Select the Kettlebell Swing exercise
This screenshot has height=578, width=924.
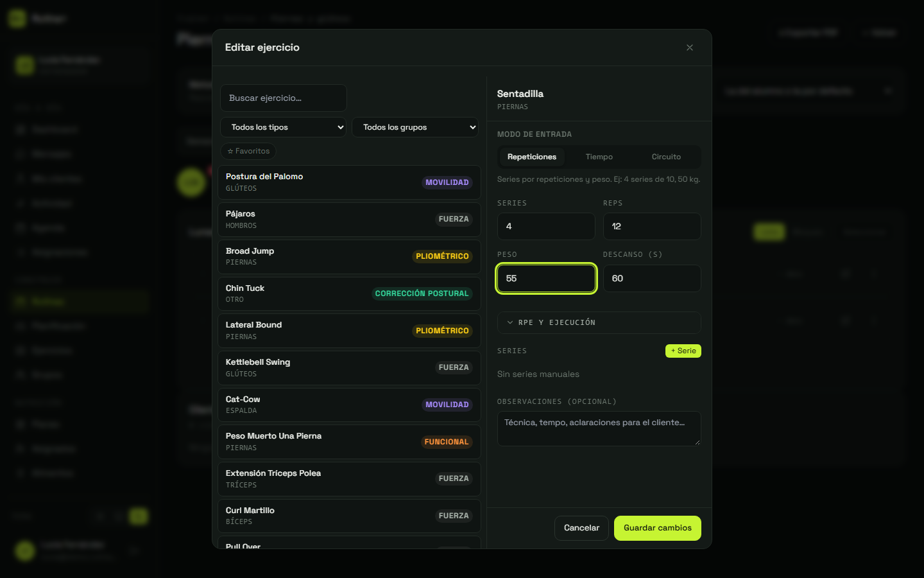pyautogui.click(x=349, y=368)
